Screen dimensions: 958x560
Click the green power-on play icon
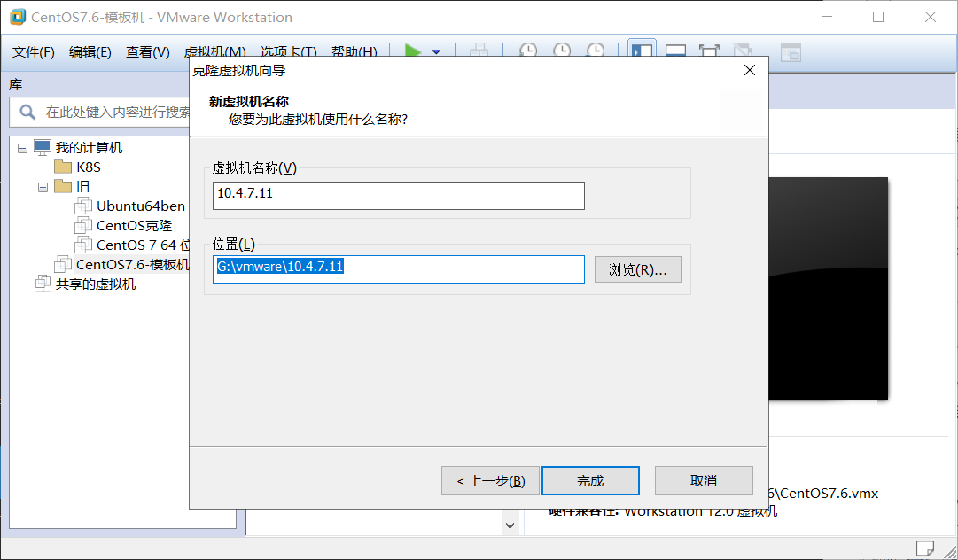413,51
